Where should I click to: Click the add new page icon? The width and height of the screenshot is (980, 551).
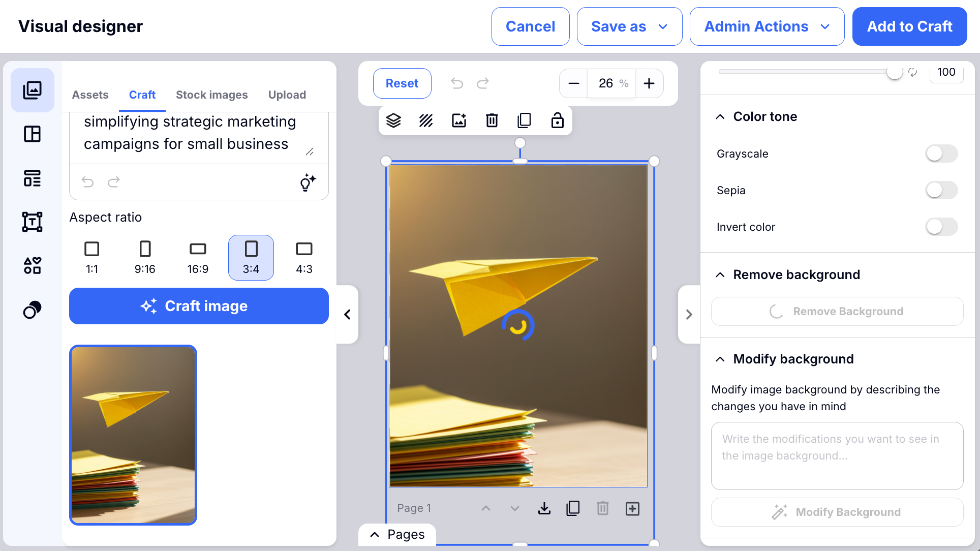tap(632, 508)
